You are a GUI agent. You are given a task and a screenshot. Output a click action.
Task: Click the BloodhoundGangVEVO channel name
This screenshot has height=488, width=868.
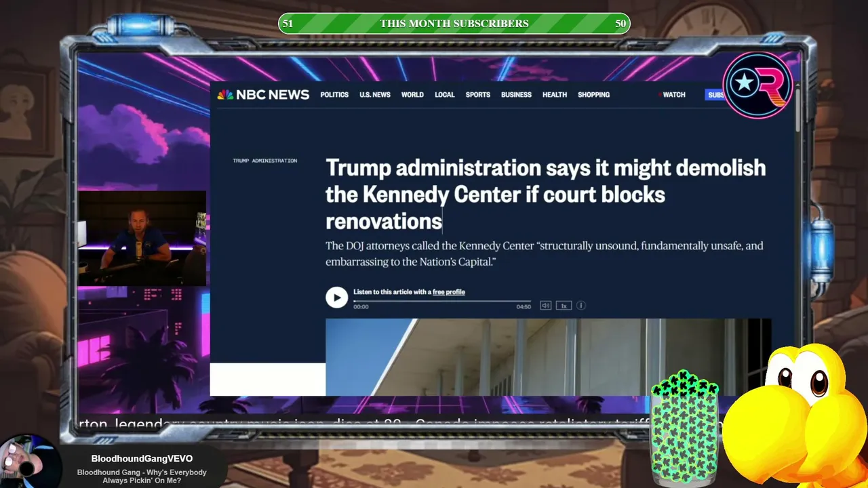click(x=142, y=459)
